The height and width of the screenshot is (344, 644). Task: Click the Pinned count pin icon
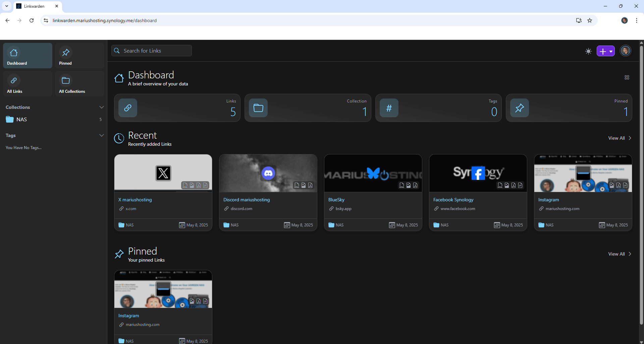520,108
